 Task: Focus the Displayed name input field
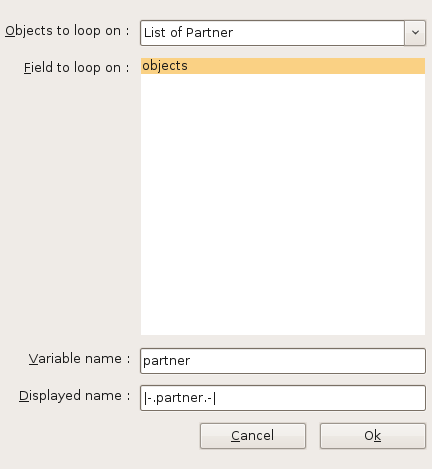click(283, 398)
